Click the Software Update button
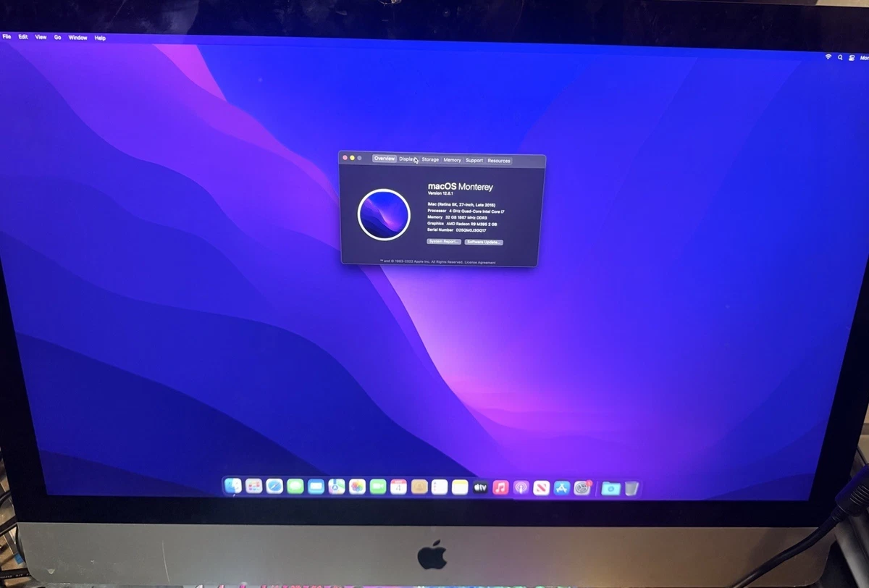 (x=484, y=242)
